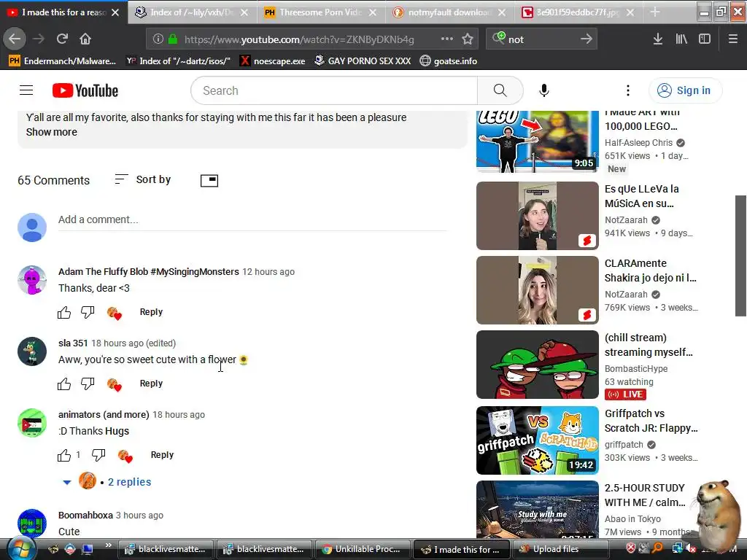
Task: Click the YouTube search magnifier button
Action: [x=500, y=90]
